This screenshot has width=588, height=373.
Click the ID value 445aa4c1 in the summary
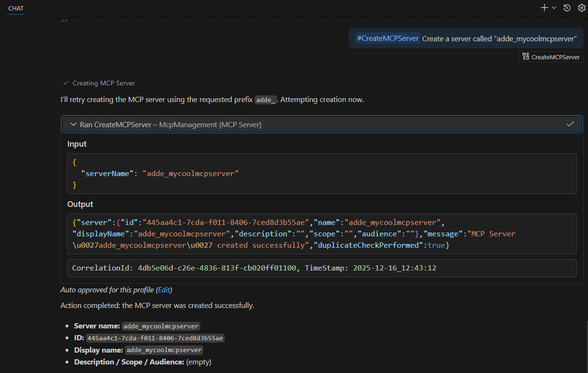(155, 338)
